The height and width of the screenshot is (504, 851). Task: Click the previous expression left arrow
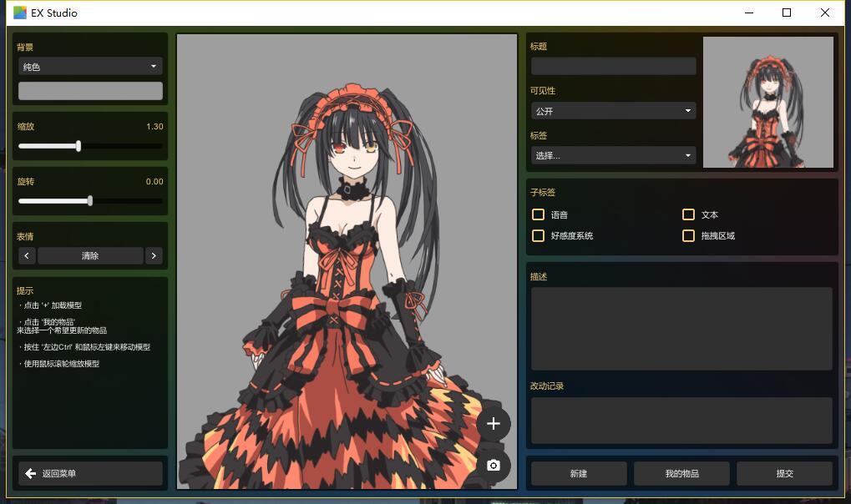point(27,256)
